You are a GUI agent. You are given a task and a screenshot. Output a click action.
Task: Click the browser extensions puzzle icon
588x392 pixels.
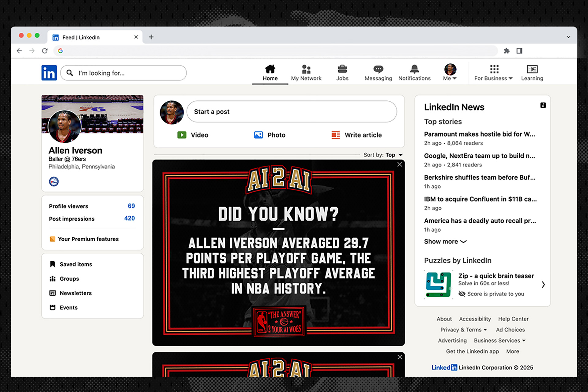click(507, 51)
